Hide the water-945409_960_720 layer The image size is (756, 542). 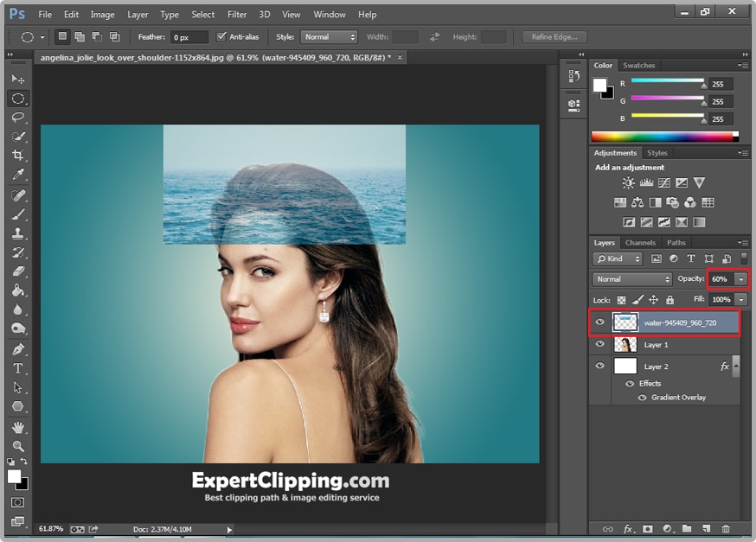pos(599,322)
